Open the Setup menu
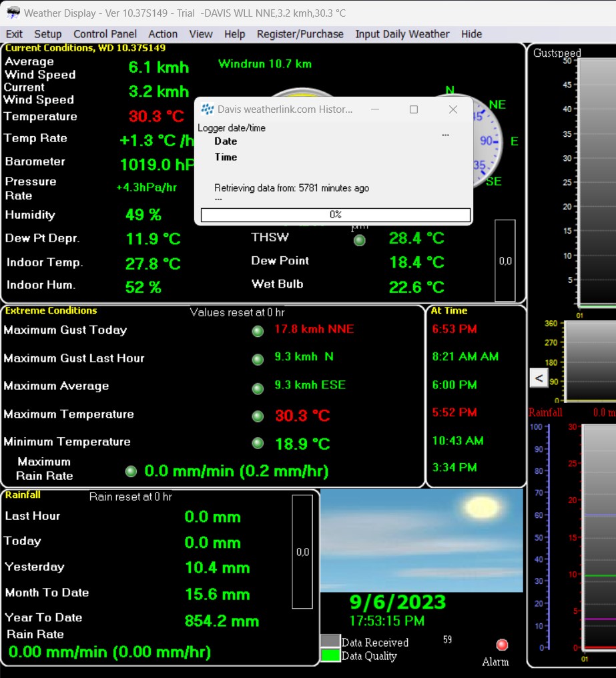The image size is (616, 678). (x=47, y=34)
